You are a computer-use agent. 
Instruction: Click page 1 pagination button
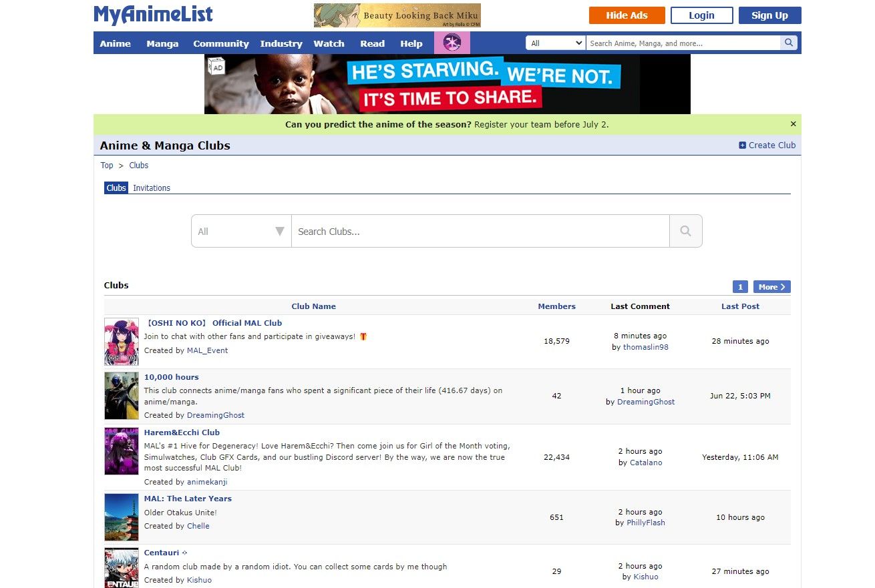[740, 287]
